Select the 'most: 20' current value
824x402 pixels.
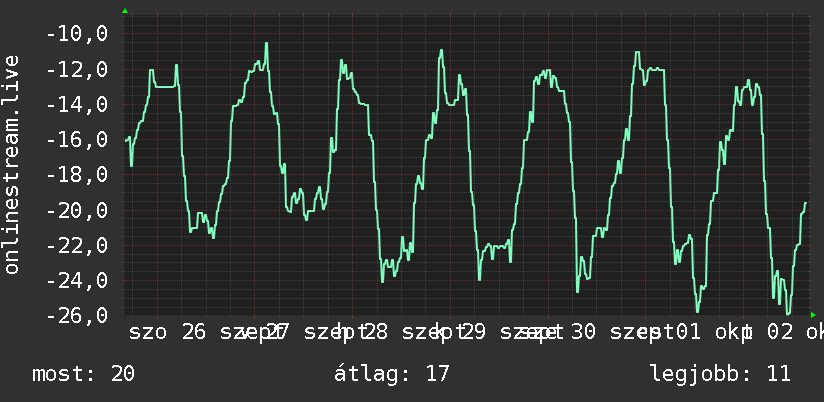click(x=84, y=374)
